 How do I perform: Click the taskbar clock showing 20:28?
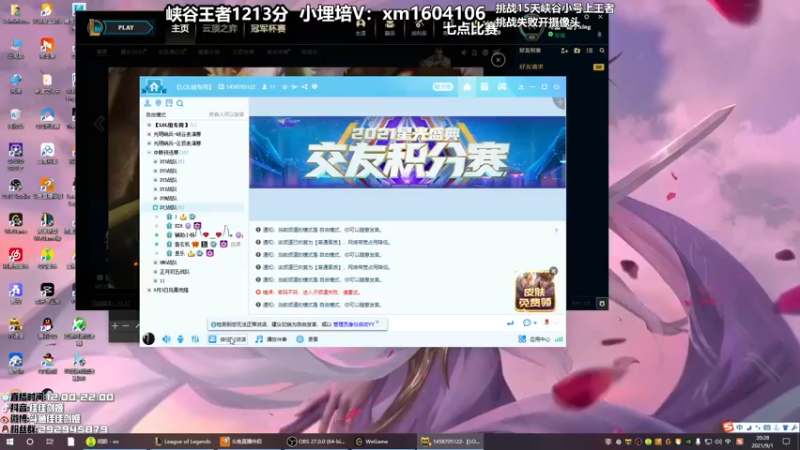tap(763, 441)
